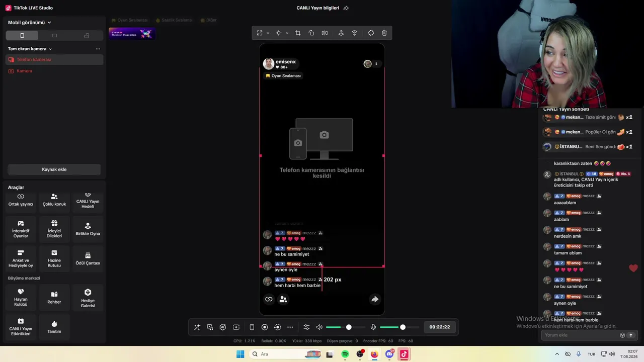
Task: Open Ödül Çantası
Action: (88, 259)
